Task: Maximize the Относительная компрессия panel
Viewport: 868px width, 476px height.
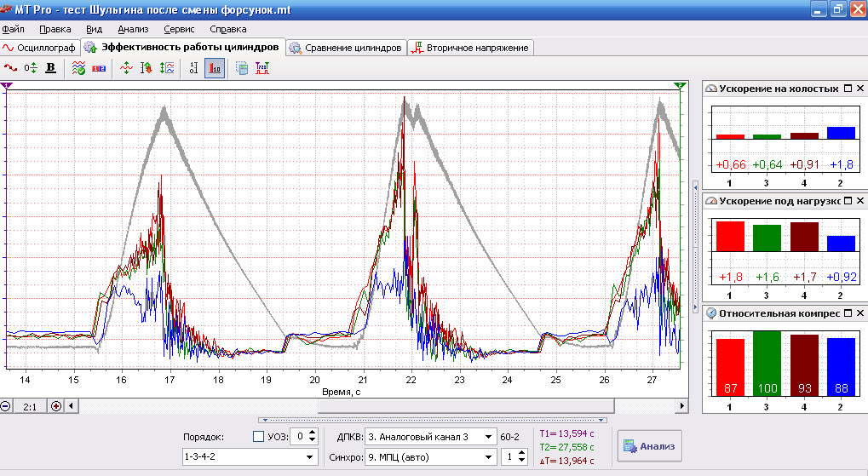Action: (848, 313)
